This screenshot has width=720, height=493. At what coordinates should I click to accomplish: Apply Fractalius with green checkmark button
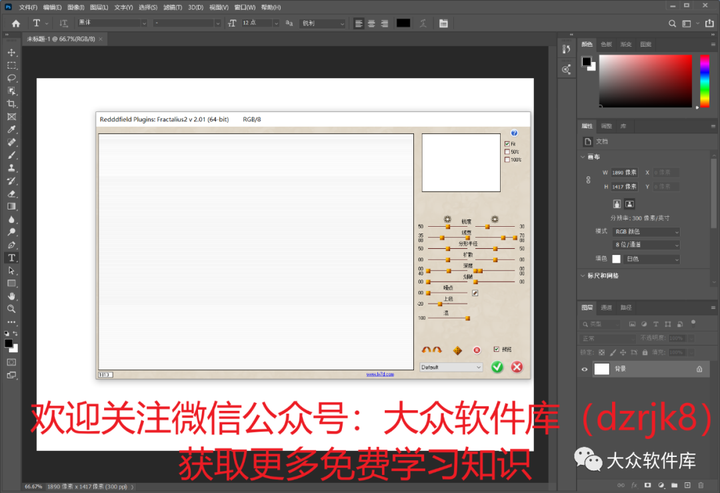tap(497, 367)
